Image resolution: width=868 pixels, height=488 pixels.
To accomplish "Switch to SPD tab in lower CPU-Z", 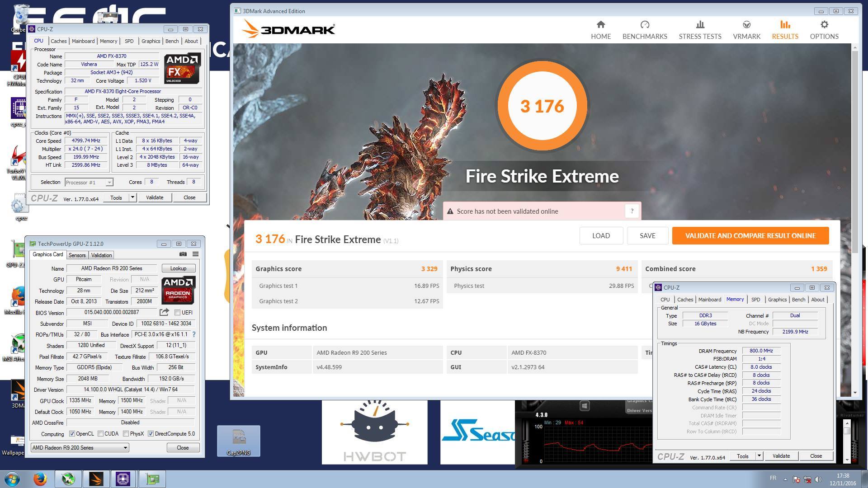I will pyautogui.click(x=755, y=300).
